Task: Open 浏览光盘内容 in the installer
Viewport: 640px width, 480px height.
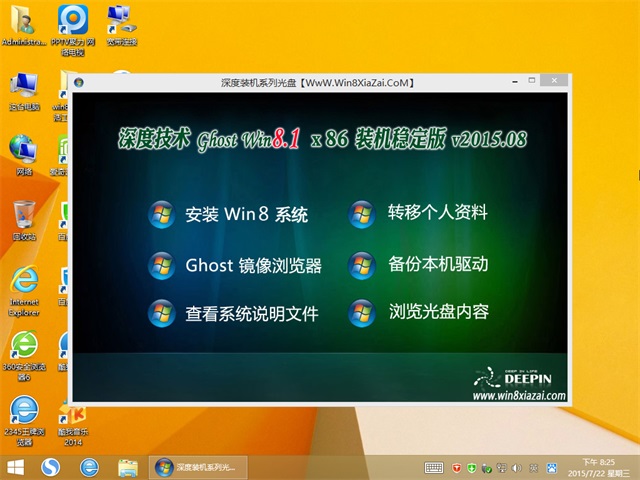Action: tap(438, 312)
